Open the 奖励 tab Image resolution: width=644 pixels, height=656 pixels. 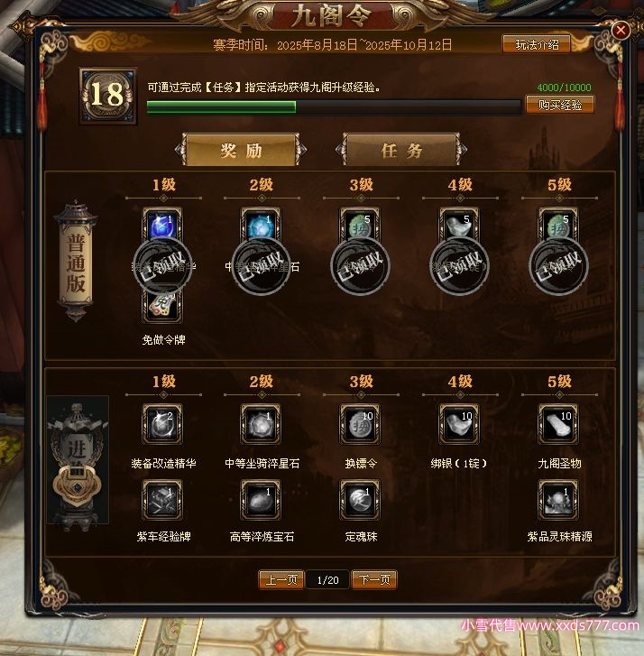coord(241,150)
